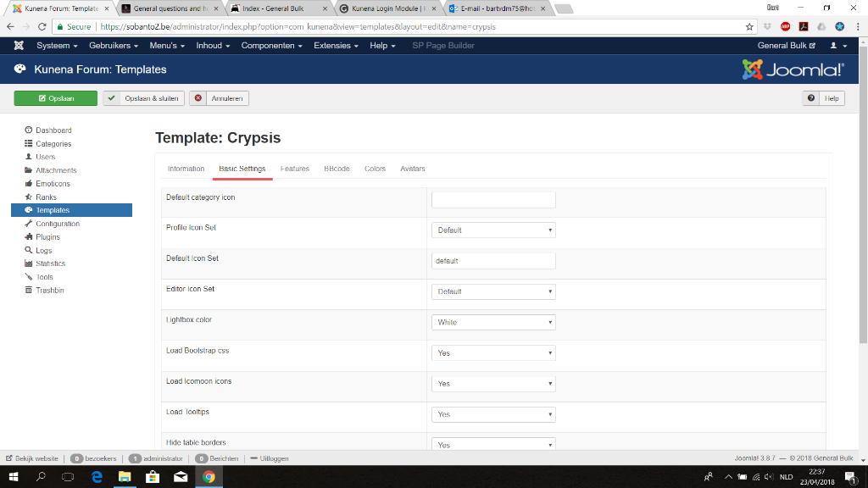Open the Load Bootstrap css dropdown
Image resolution: width=868 pixels, height=488 pixels.
(x=493, y=353)
